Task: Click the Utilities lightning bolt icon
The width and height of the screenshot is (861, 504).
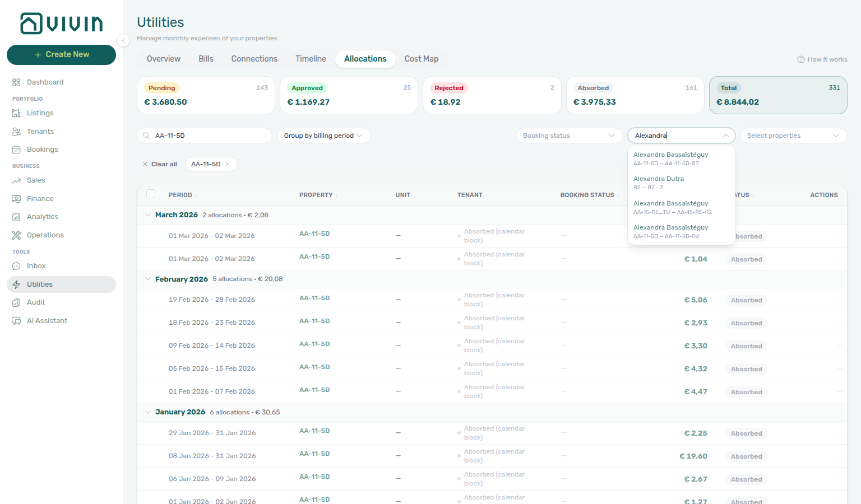Action: [16, 284]
